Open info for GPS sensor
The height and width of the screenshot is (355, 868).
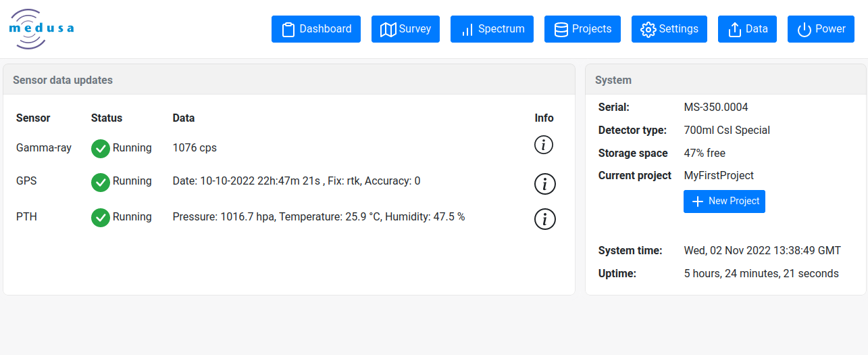(x=544, y=183)
